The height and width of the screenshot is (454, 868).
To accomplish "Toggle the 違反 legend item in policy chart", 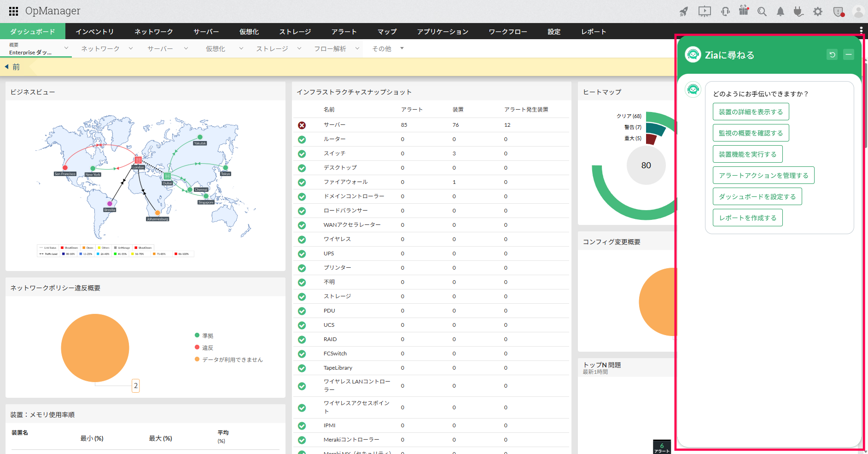I will tap(207, 348).
